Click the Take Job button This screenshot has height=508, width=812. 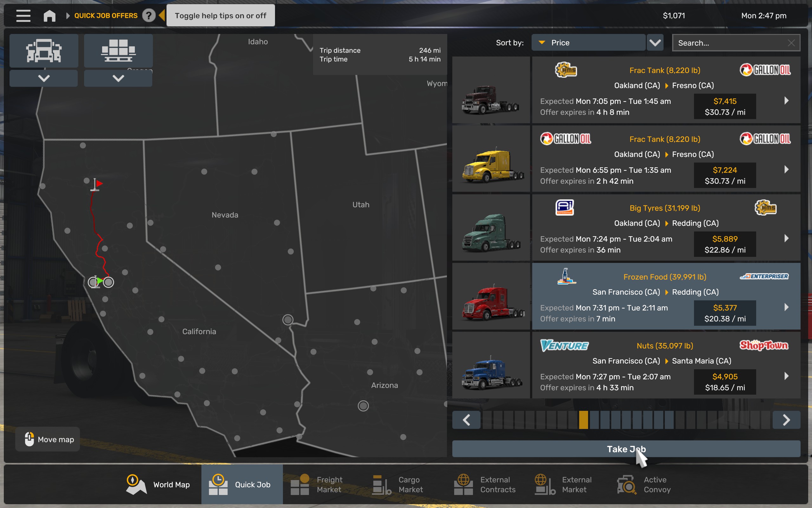(626, 449)
